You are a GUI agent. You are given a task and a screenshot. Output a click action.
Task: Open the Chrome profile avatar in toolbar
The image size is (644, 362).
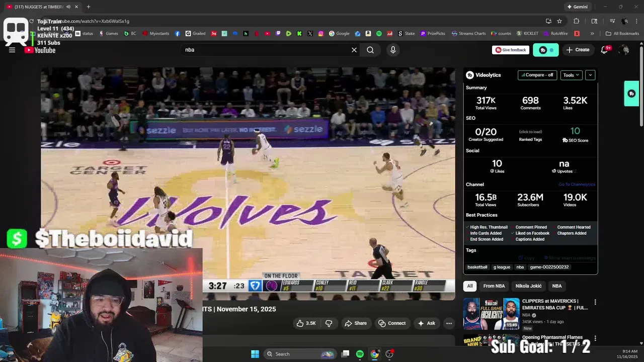[x=624, y=21]
